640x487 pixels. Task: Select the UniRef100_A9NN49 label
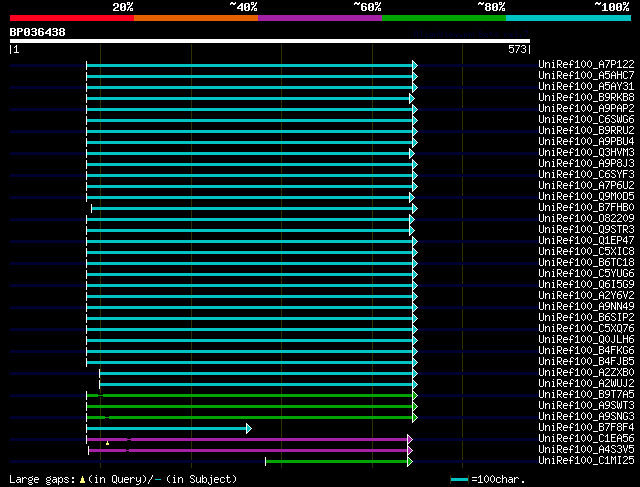coord(587,307)
